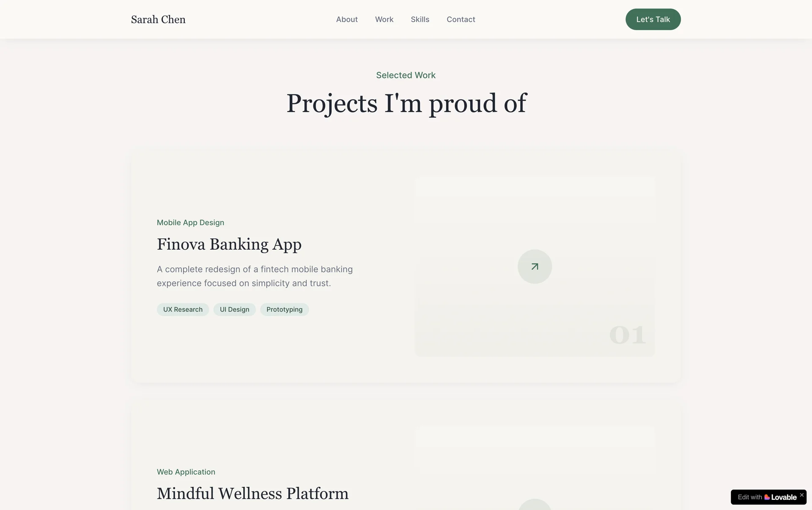Go to the Work section
Screen dimensions: 812x510
tap(384, 19)
